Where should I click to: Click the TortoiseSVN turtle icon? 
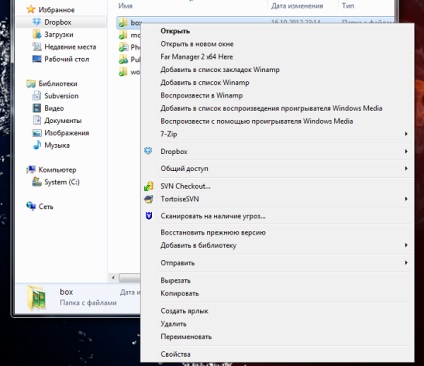click(148, 199)
